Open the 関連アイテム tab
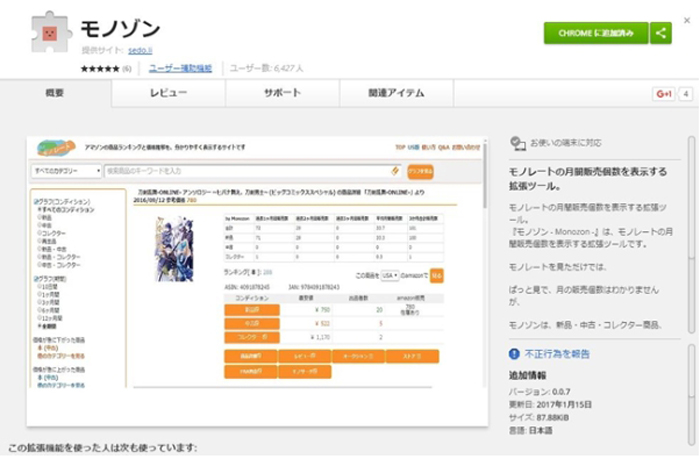This screenshot has width=700, height=459. coord(396,93)
